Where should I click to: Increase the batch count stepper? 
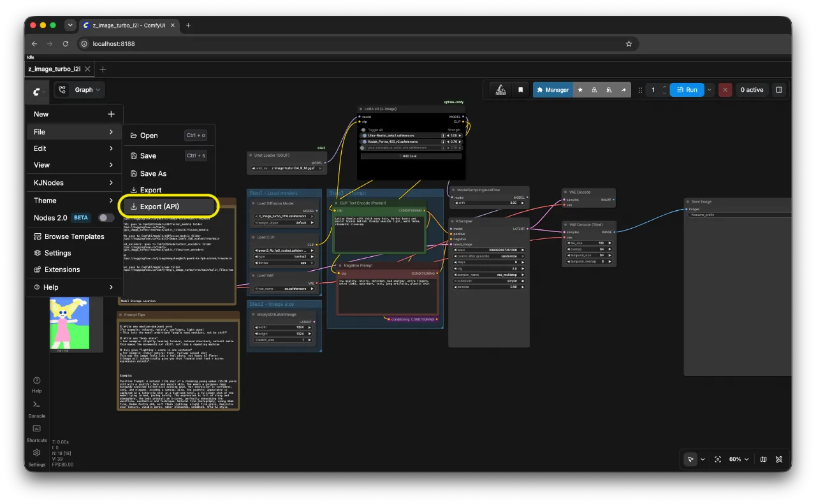(x=664, y=87)
